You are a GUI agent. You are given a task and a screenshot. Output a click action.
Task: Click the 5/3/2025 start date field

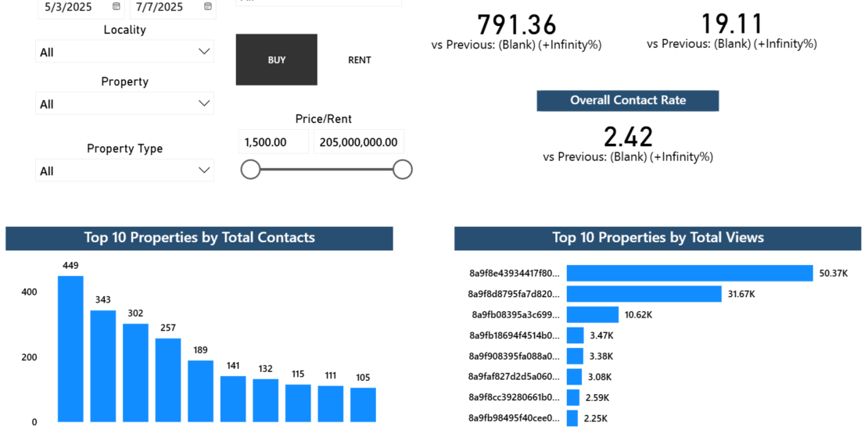(x=72, y=6)
